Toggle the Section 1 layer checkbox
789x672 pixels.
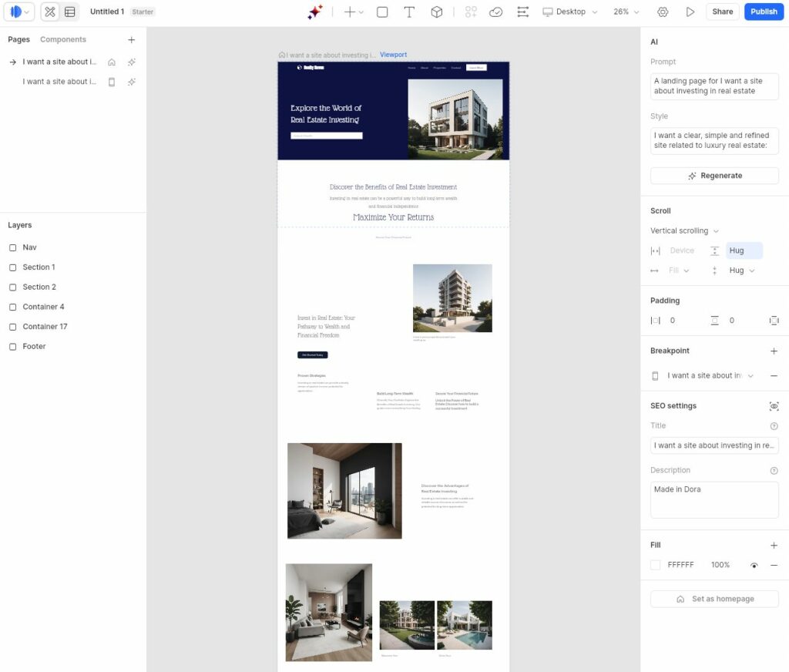tap(12, 267)
